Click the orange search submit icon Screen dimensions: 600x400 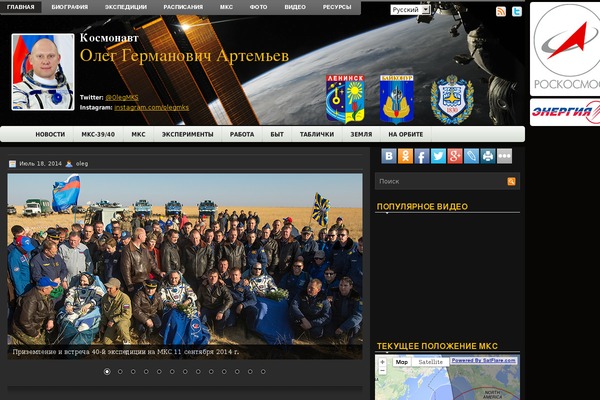511,181
